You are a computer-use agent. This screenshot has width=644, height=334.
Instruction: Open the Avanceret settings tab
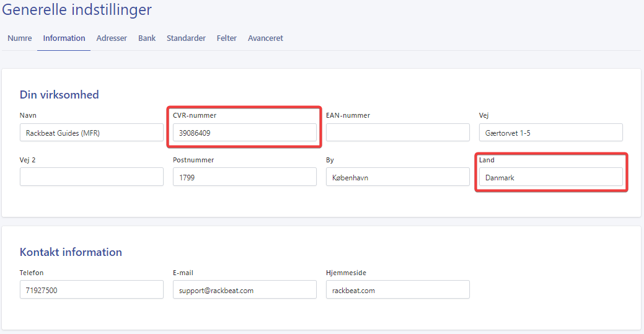(265, 38)
